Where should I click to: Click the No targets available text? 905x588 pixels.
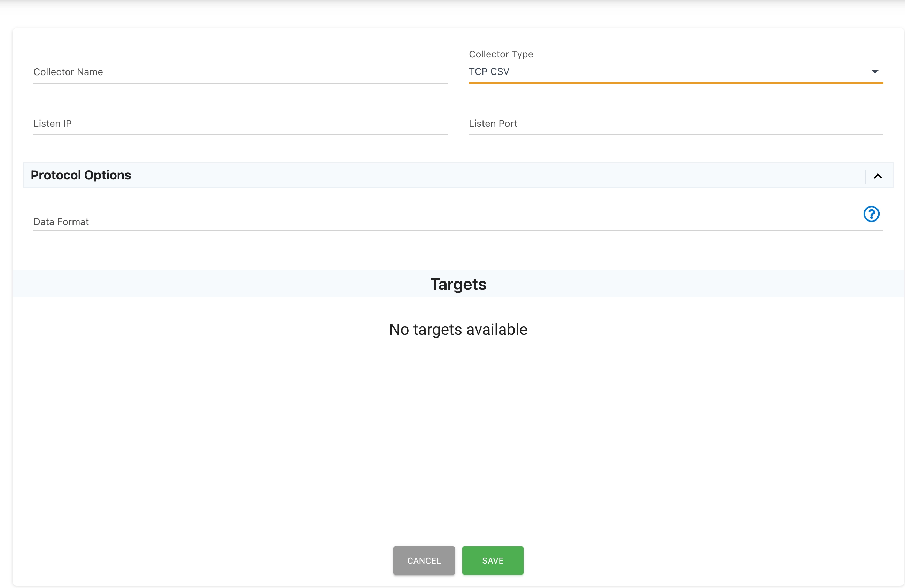[x=458, y=330]
